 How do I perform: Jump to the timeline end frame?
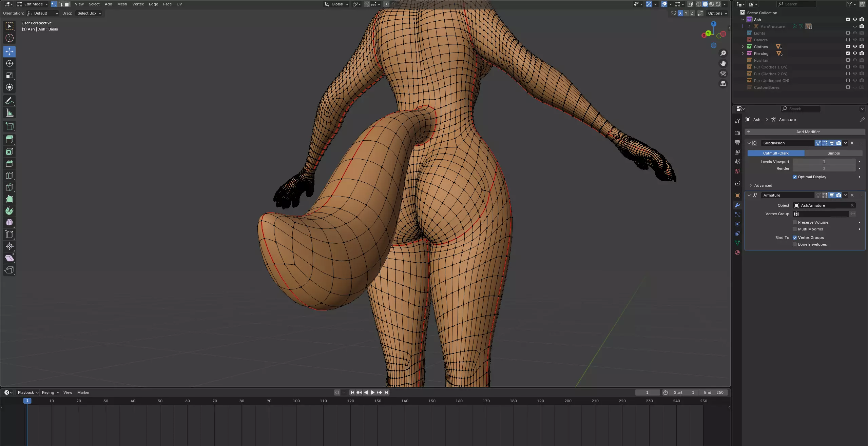[x=386, y=392]
